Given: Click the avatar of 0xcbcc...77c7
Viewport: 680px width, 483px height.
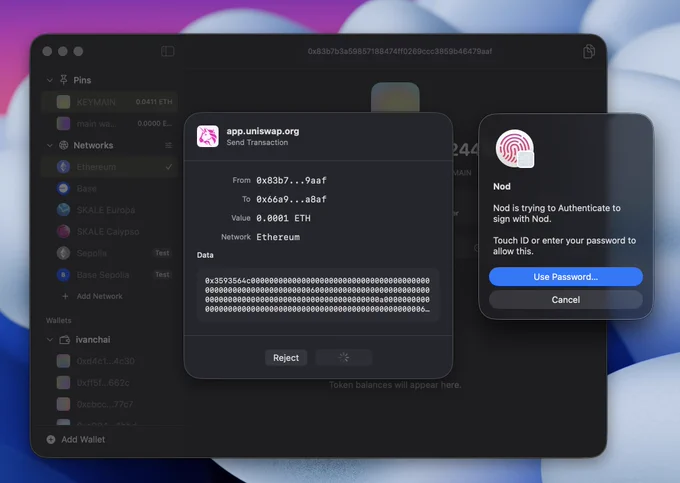Looking at the screenshot, I should coord(63,404).
